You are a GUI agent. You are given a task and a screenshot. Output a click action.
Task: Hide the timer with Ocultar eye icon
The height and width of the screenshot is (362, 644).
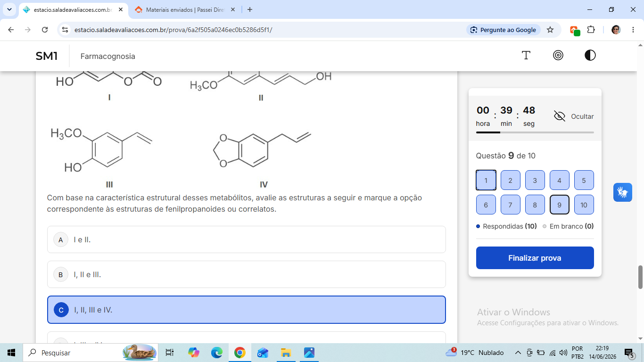tap(560, 116)
